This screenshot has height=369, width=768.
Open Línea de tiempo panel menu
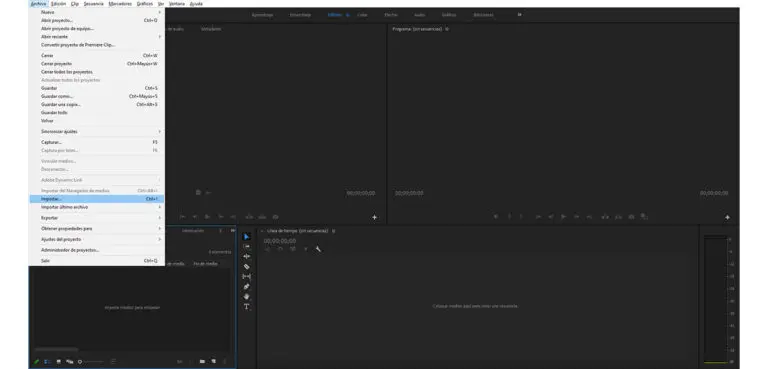[334, 231]
